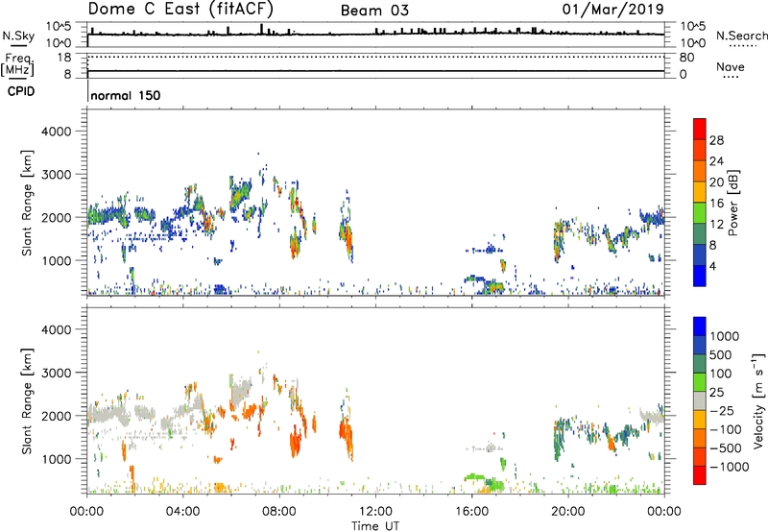Click the velocity panel 'Slant Range [km]' label
The width and height of the screenshot is (768, 532).
click(27, 400)
